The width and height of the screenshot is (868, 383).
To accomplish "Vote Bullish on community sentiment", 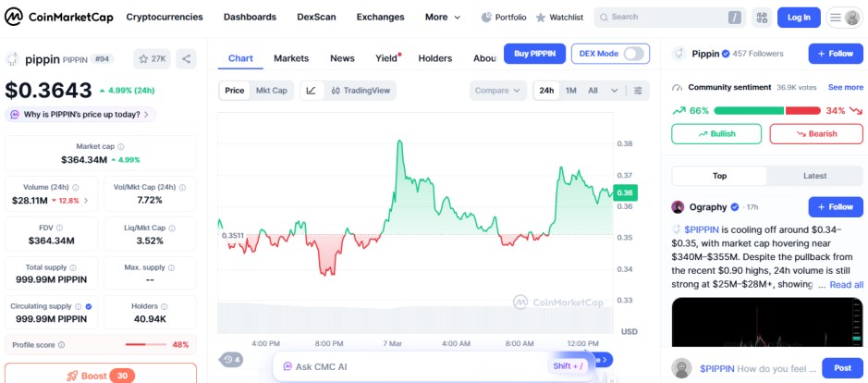I will pyautogui.click(x=716, y=134).
